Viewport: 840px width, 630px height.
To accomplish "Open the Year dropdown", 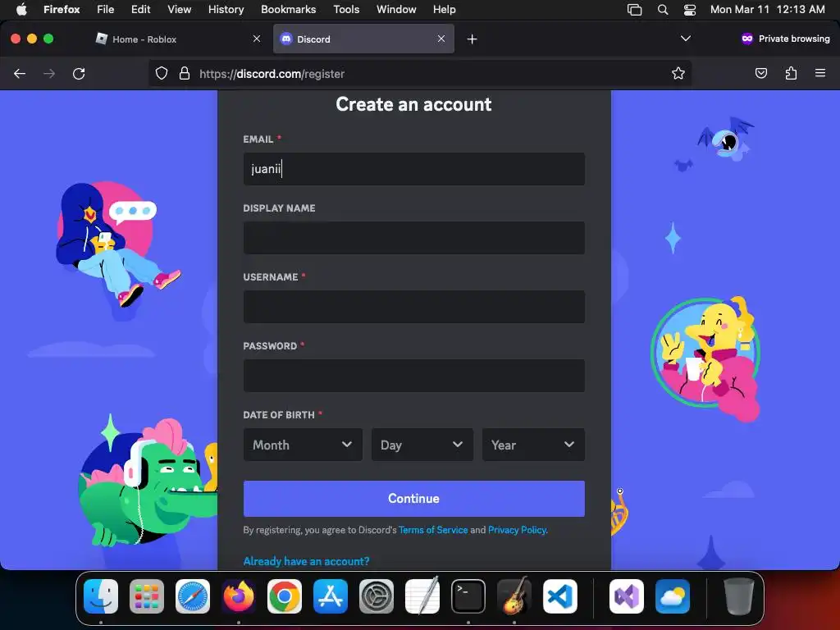I will coord(533,445).
